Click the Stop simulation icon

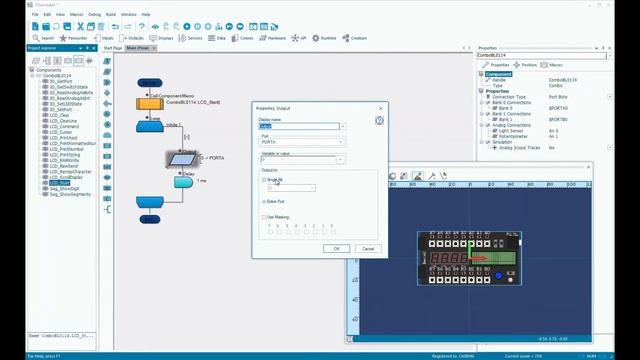pyautogui.click(x=208, y=27)
